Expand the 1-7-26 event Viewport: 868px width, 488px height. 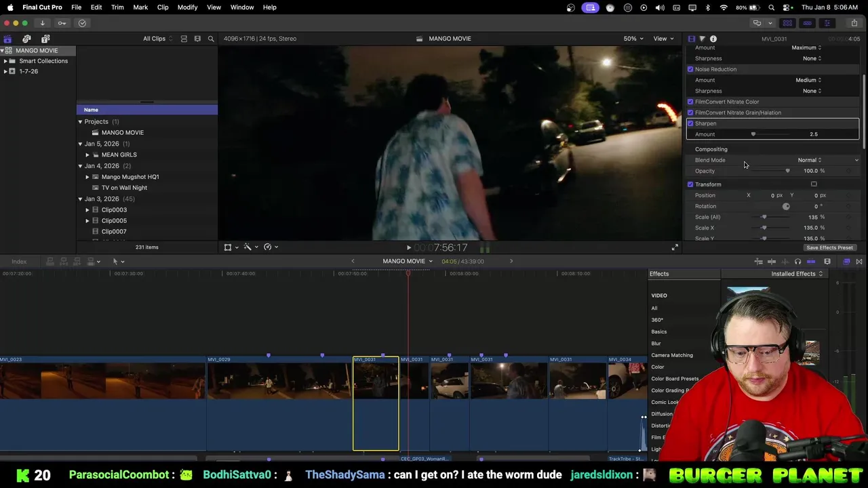coord(5,71)
